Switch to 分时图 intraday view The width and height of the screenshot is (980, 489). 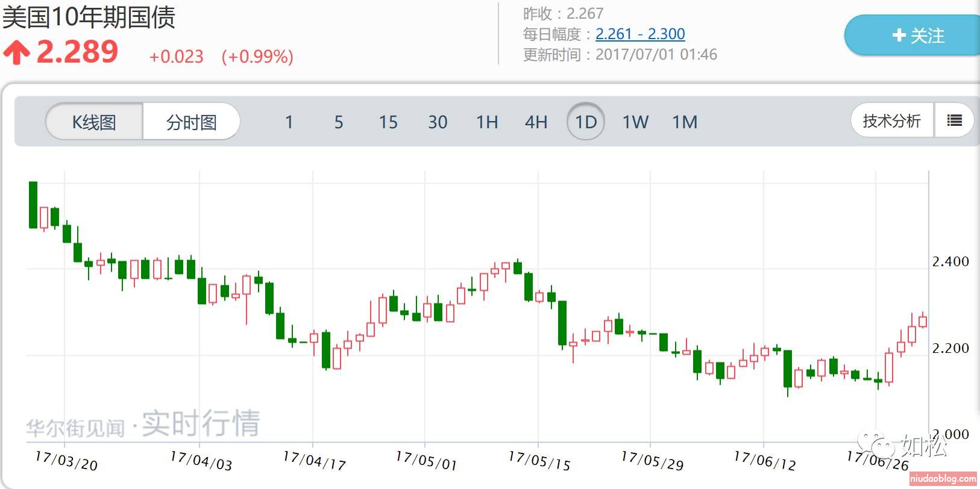tap(191, 122)
